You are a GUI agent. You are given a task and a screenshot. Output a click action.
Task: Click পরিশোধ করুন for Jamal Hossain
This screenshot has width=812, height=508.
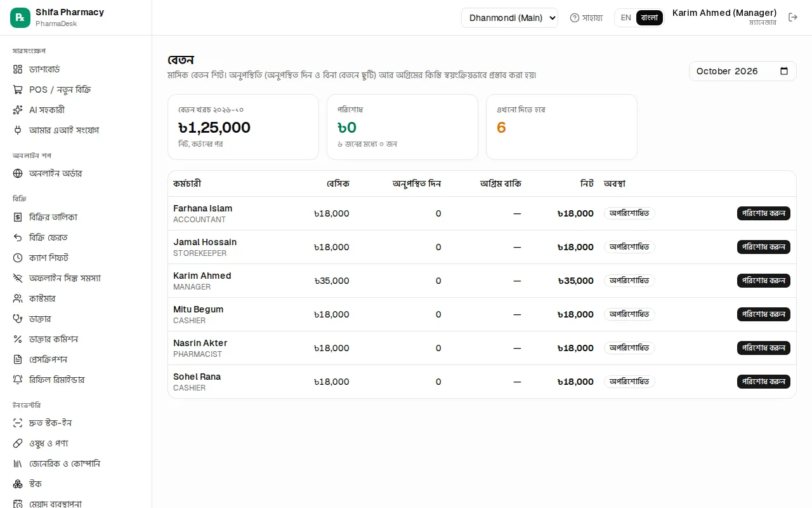pyautogui.click(x=764, y=247)
